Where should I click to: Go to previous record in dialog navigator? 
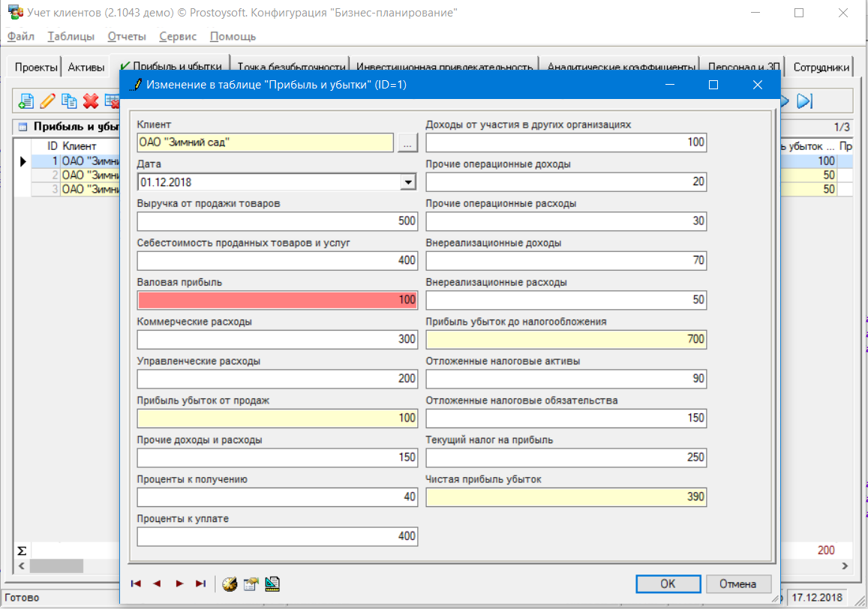click(157, 583)
